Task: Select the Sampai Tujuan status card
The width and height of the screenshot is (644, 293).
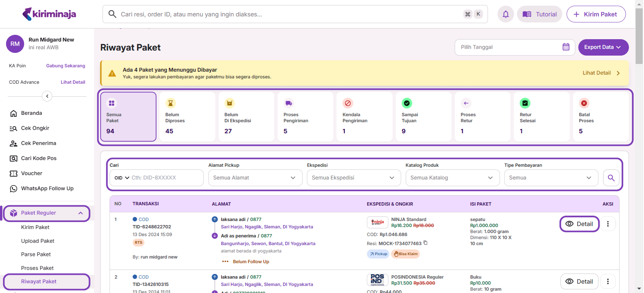Action: point(423,117)
